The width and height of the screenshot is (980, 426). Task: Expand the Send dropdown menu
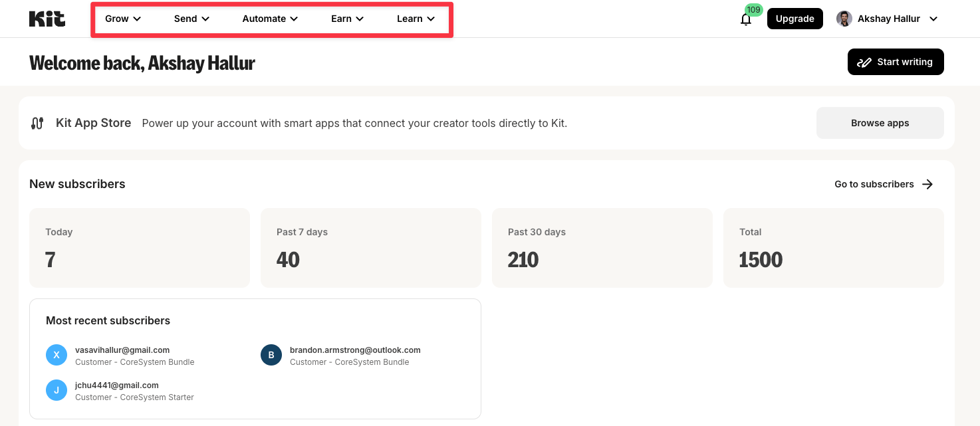(191, 19)
